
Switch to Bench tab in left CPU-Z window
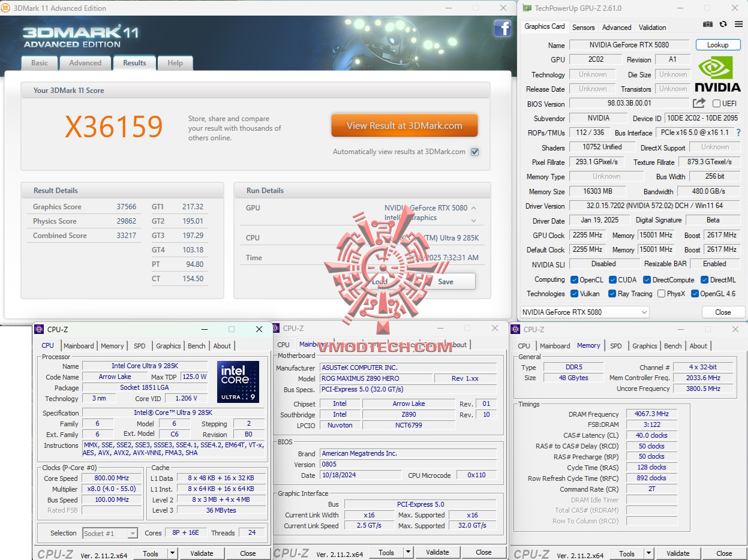coord(197,346)
